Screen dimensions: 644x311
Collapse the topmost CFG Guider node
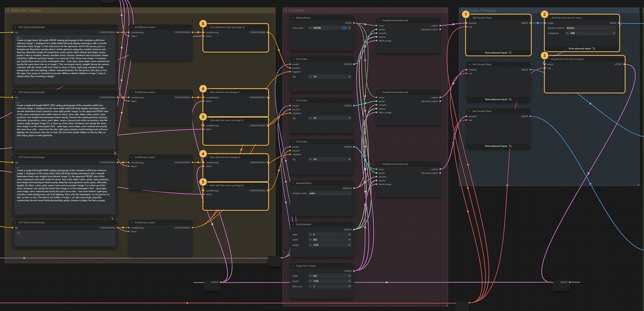pyautogui.click(x=294, y=59)
